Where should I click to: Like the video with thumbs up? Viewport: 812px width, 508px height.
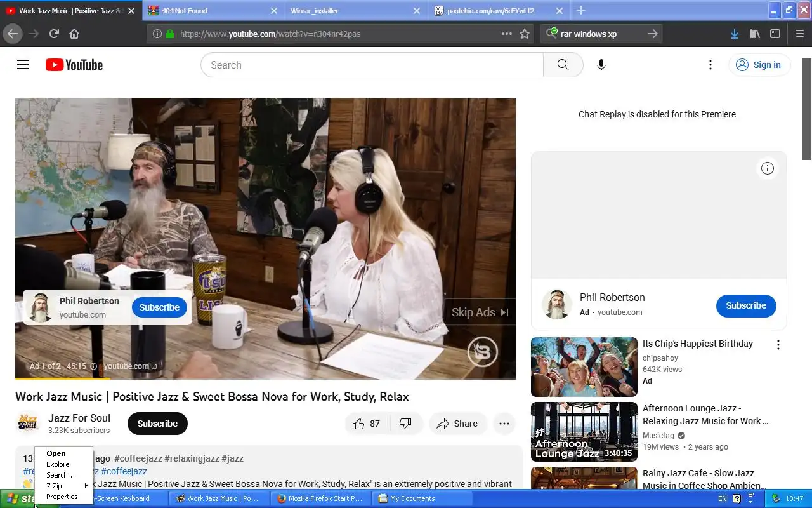[367, 424]
